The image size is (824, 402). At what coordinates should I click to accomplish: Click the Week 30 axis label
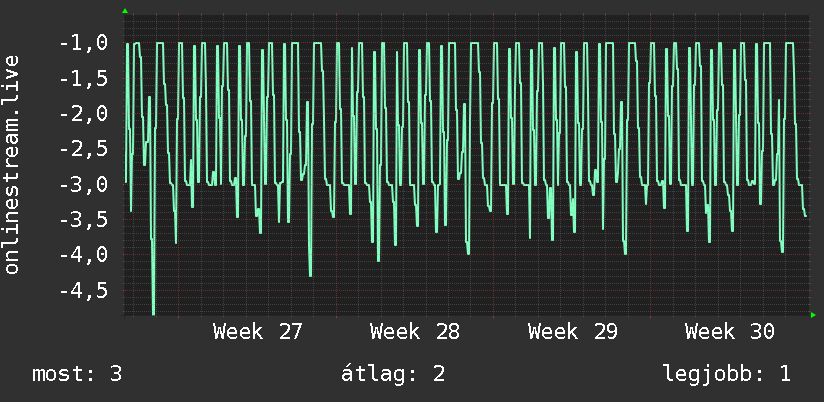coord(730,332)
